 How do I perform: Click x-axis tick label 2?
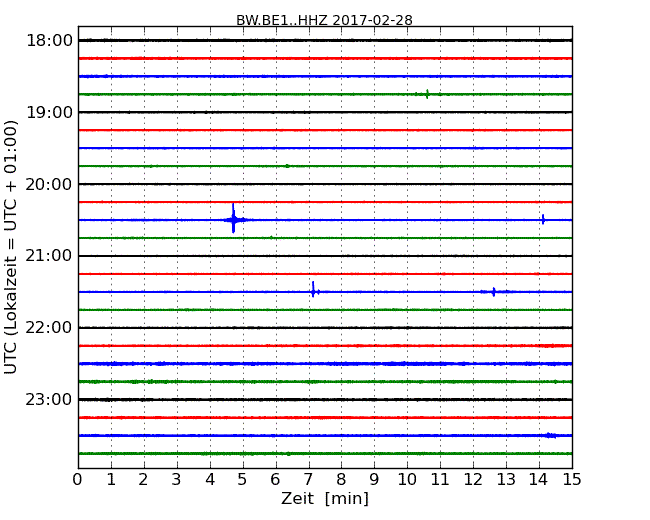[144, 479]
